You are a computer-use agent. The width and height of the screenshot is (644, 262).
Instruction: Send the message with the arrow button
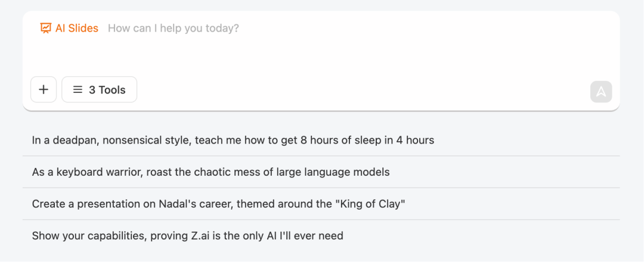pyautogui.click(x=601, y=92)
